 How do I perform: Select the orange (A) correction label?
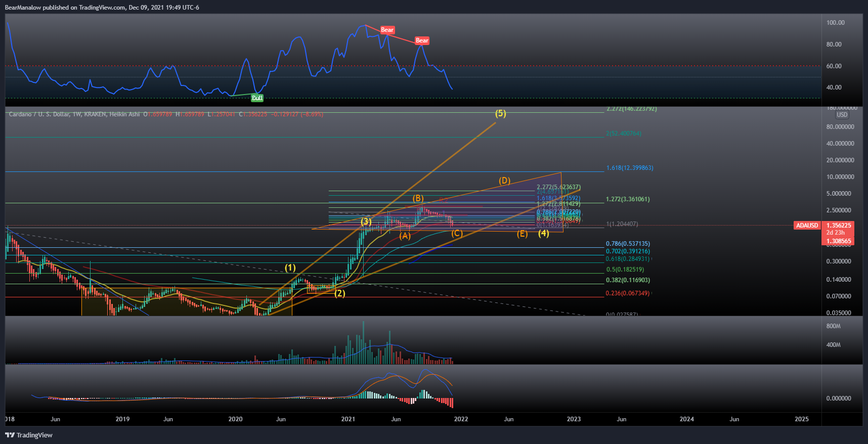point(405,236)
